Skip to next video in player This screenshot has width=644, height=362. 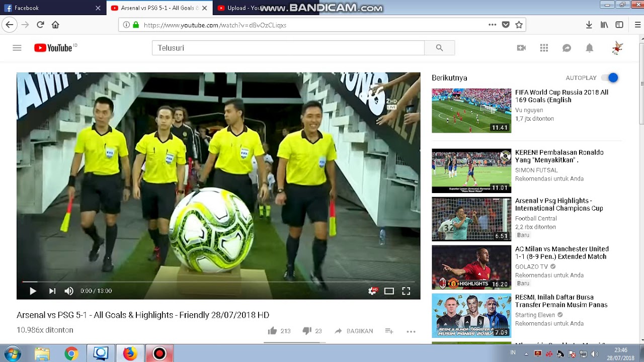click(x=52, y=291)
